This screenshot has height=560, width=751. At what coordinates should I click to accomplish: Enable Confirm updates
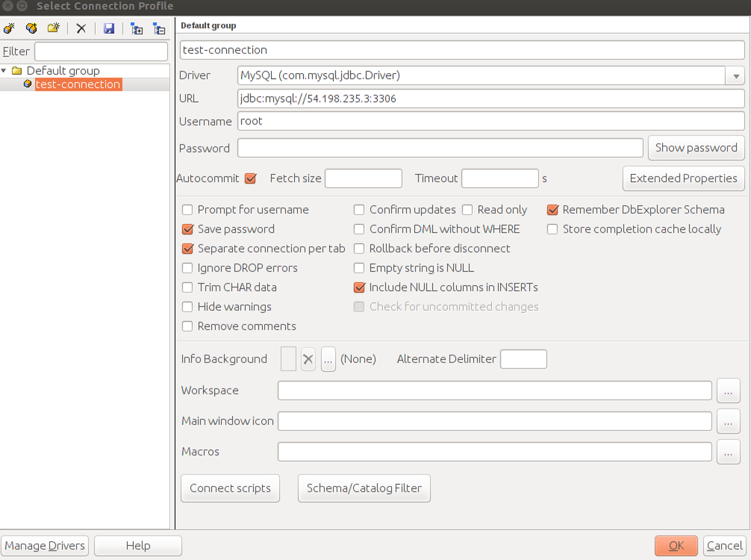(x=359, y=210)
